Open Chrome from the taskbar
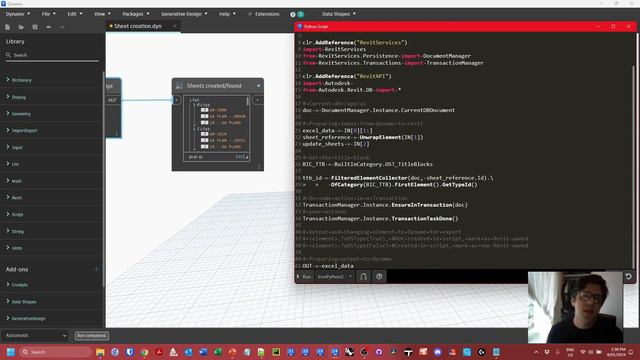Screen dimensions: 640x360 point(144,352)
